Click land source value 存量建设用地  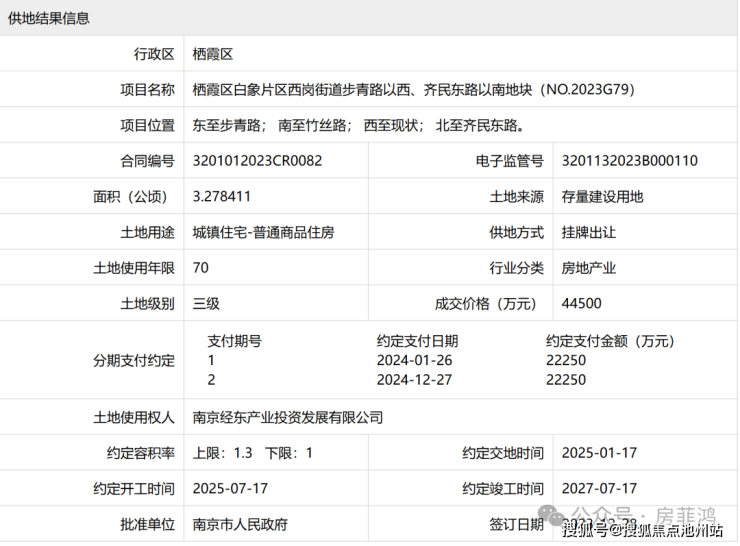(x=603, y=197)
